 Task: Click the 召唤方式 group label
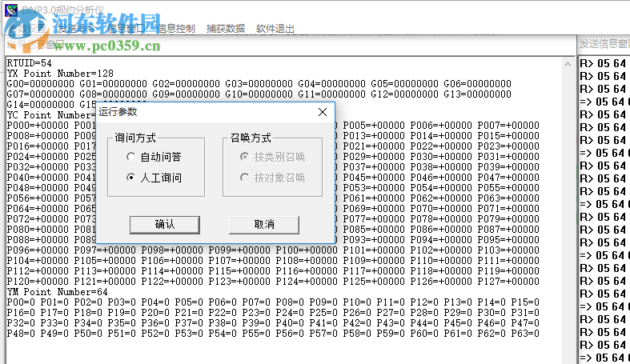tap(251, 138)
